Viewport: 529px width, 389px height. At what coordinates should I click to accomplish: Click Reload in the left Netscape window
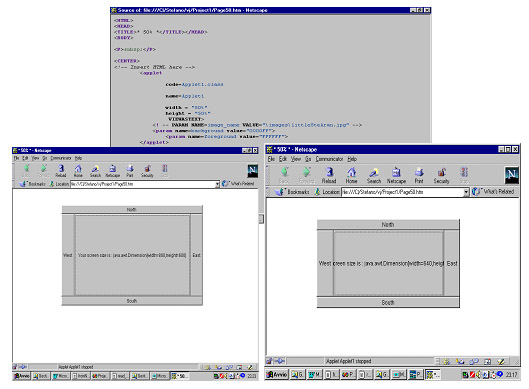click(61, 171)
